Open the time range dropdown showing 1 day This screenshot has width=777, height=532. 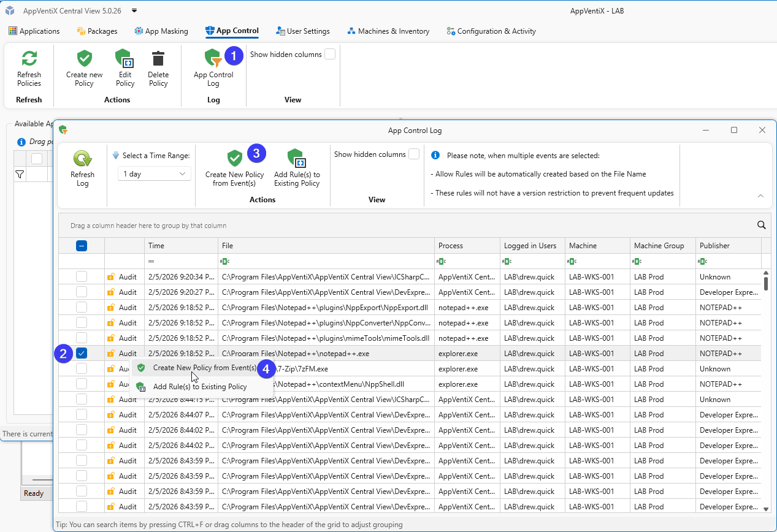point(154,174)
